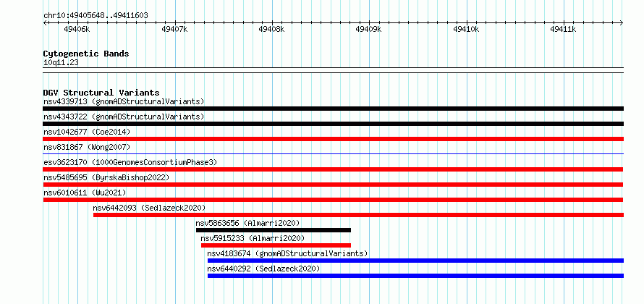
Task: Open variant label nsv4183674 (gnomADStructuralVariants)
Action: 287,253
